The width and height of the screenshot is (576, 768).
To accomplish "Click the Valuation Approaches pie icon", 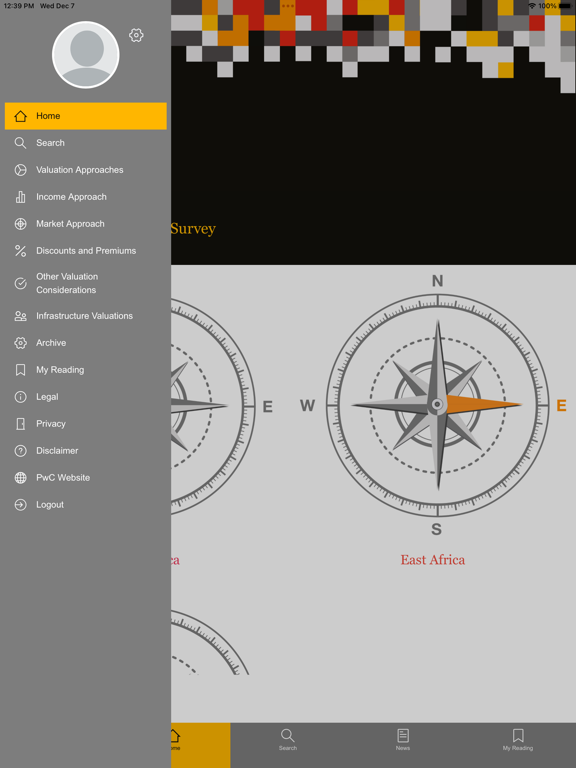I will coord(20,170).
